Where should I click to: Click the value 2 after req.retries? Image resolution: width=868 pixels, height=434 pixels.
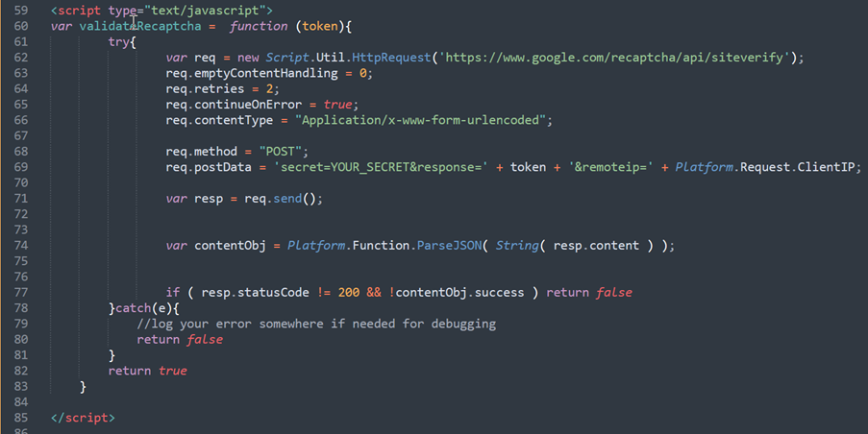click(x=269, y=89)
